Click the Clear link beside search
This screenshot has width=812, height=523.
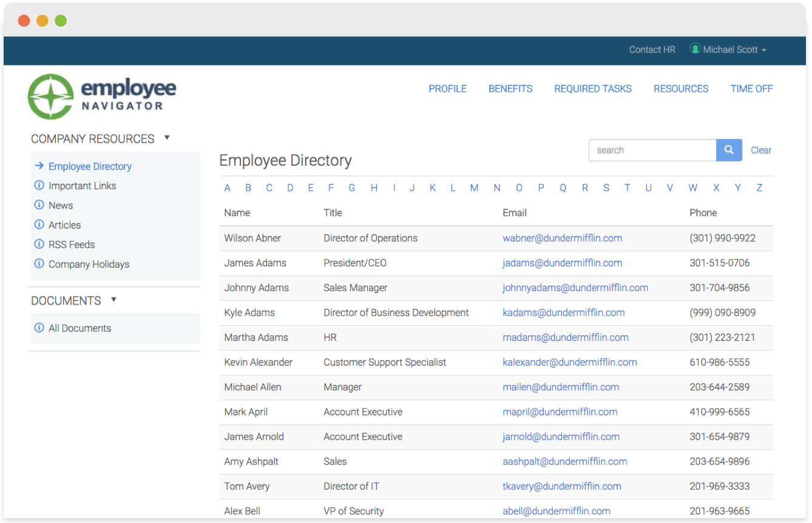point(761,150)
